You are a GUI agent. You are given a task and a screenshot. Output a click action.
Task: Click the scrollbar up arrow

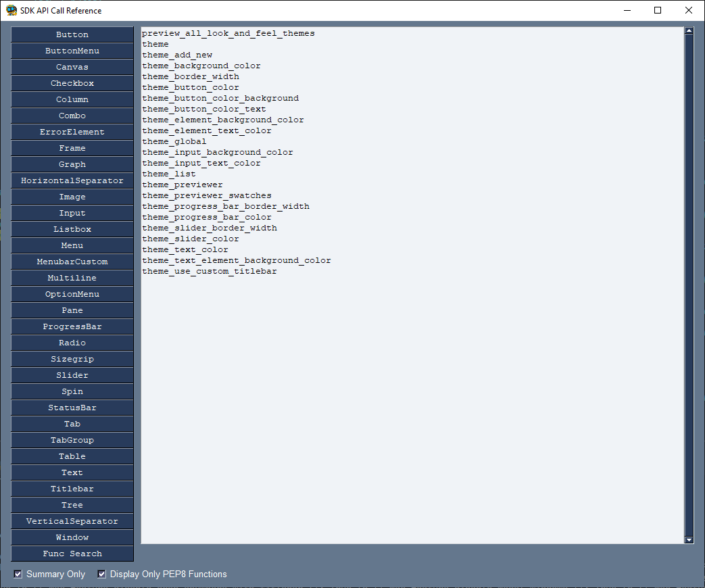click(x=689, y=30)
